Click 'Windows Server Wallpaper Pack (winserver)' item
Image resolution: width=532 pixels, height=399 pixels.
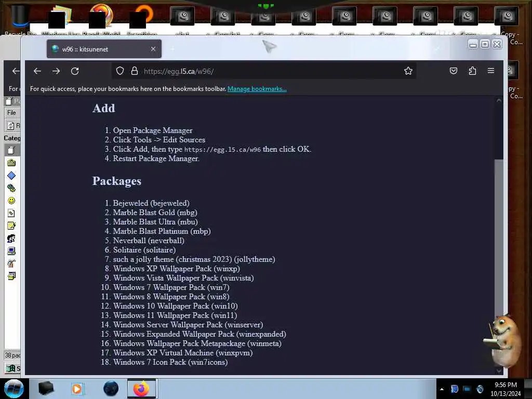(x=188, y=325)
